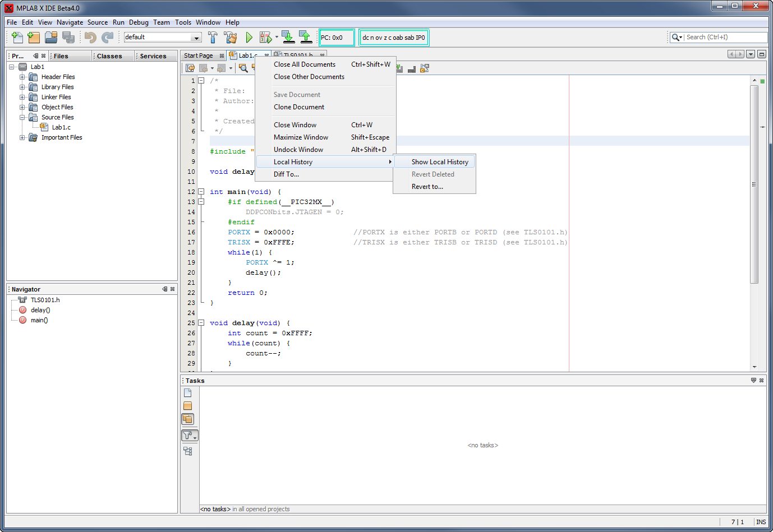This screenshot has width=773, height=532.
Task: Click the Clean and Build icon
Action: [230, 38]
